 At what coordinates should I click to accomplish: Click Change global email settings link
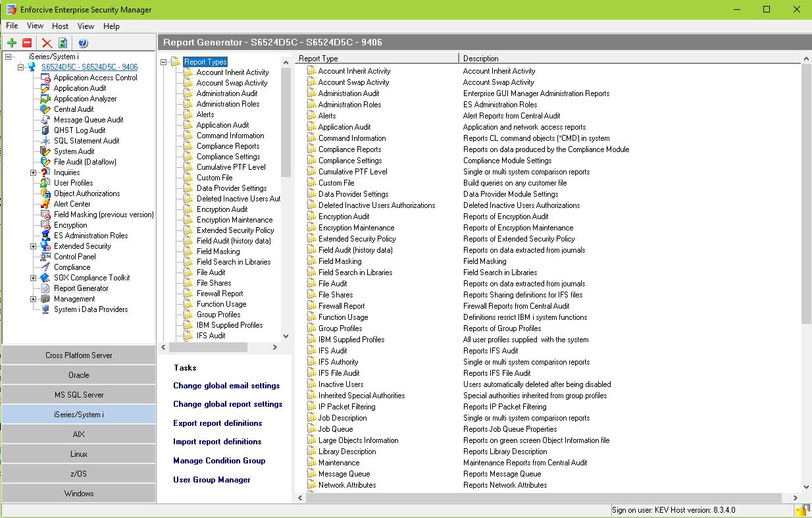tap(226, 386)
